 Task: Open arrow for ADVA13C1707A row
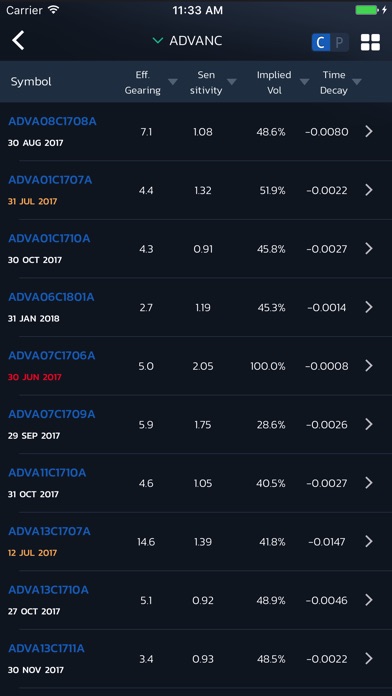point(368,542)
